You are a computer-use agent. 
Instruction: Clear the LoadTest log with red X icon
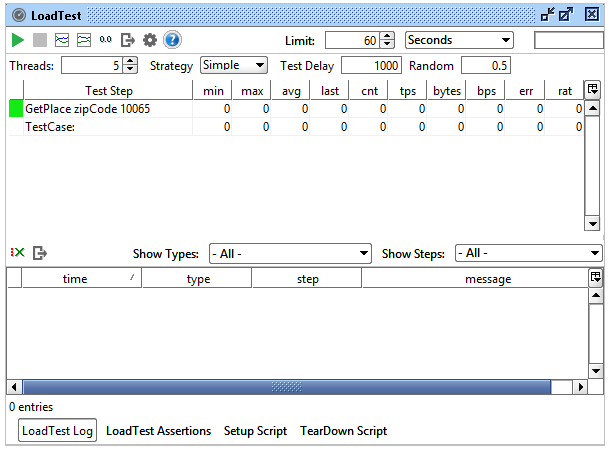(x=17, y=253)
